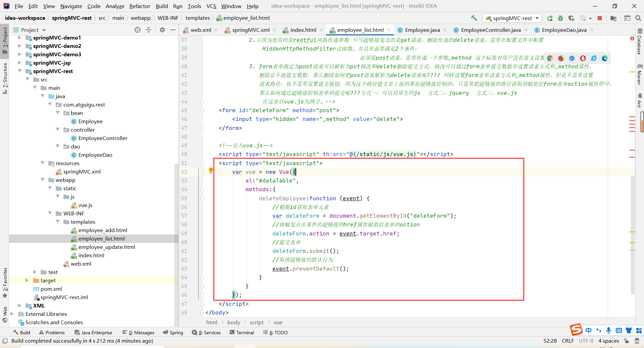The image size is (644, 348).
Task: Open the Database tool window
Action: (639, 42)
